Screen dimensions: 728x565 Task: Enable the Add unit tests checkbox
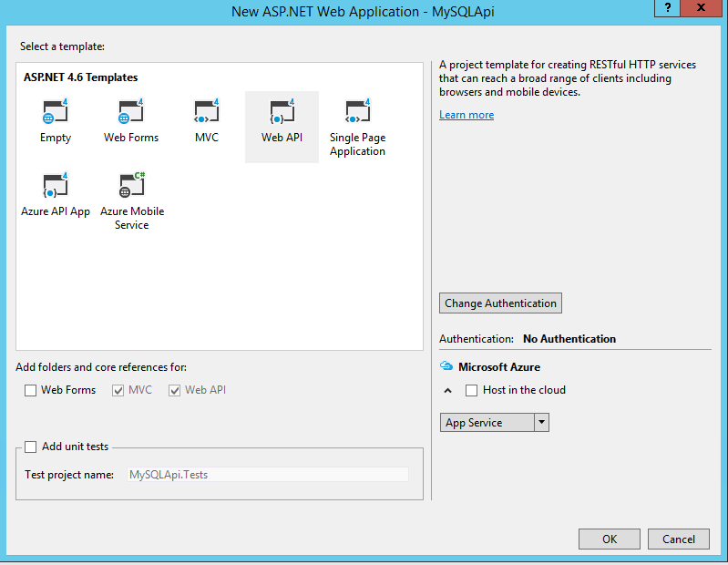point(31,447)
